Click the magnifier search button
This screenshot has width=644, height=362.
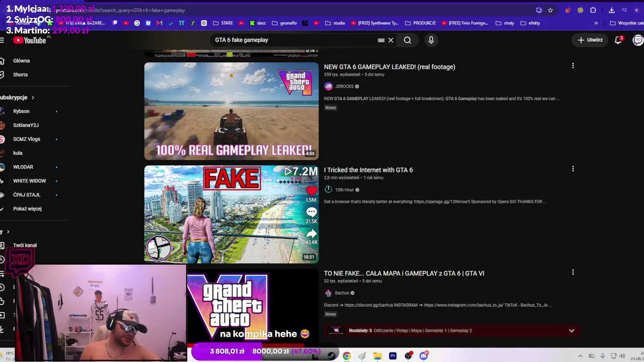408,40
